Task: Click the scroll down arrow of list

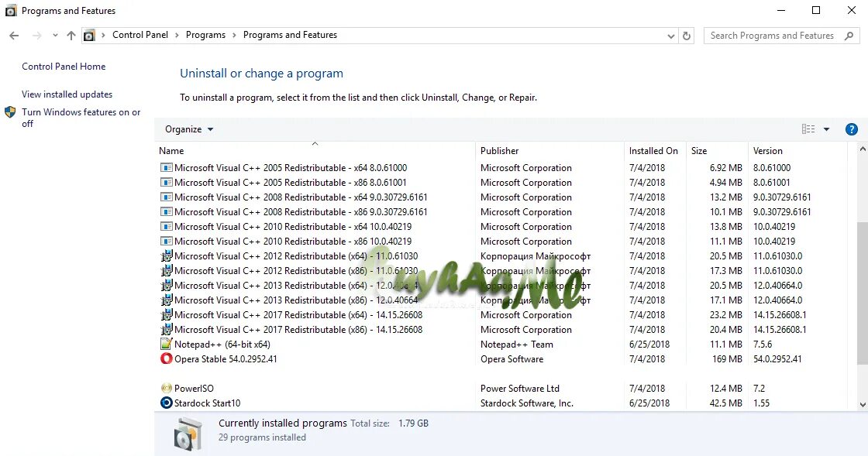Action: (x=863, y=405)
